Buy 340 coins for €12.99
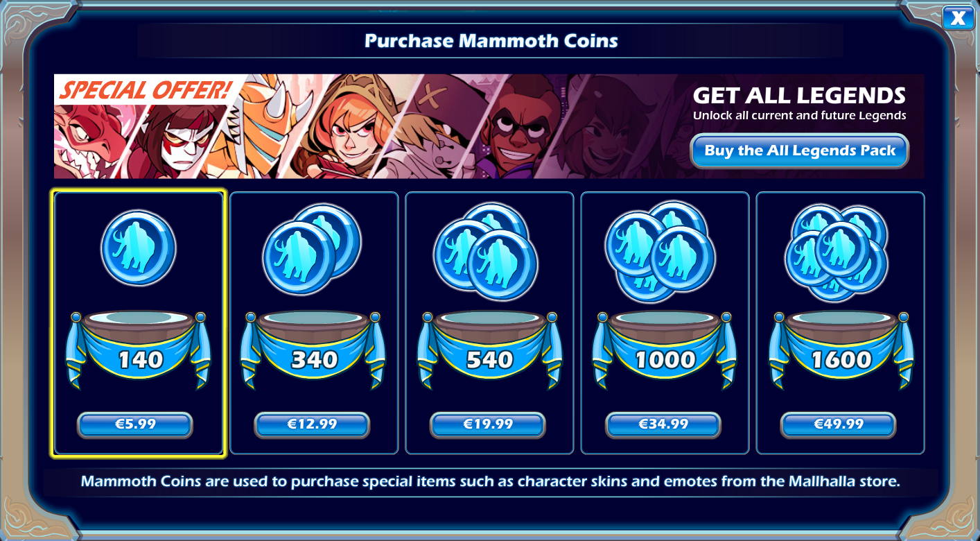 312,424
